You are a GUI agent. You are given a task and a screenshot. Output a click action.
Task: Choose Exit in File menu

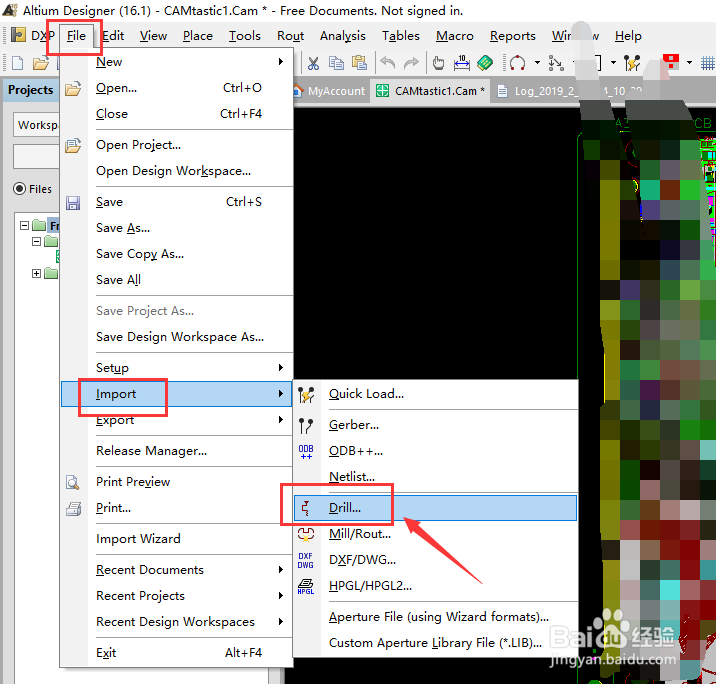177,653
